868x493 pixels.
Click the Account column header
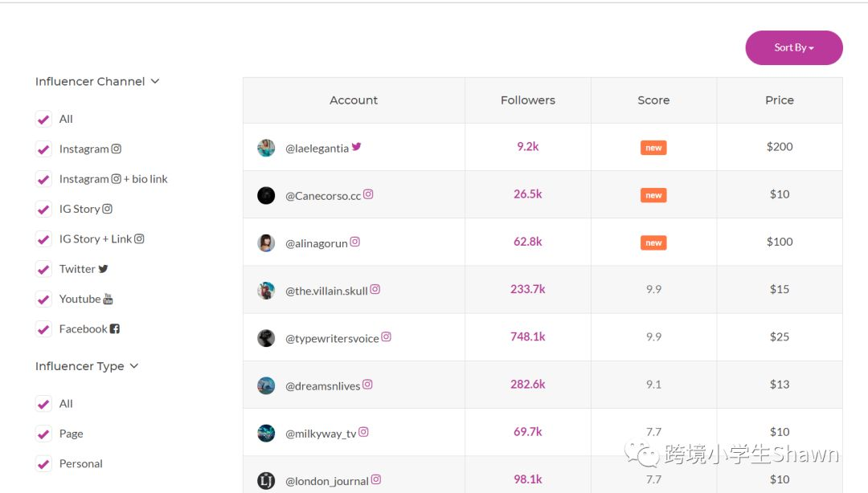(x=354, y=100)
